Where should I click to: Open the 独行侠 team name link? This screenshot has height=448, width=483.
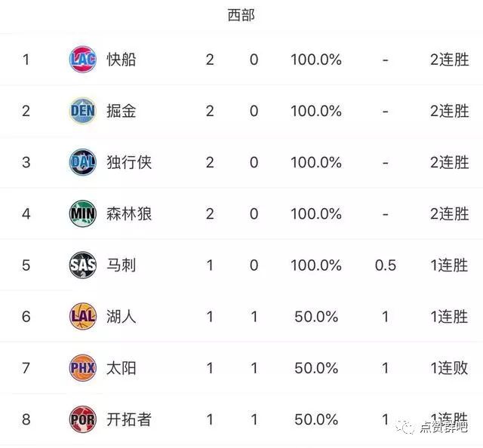tap(129, 162)
